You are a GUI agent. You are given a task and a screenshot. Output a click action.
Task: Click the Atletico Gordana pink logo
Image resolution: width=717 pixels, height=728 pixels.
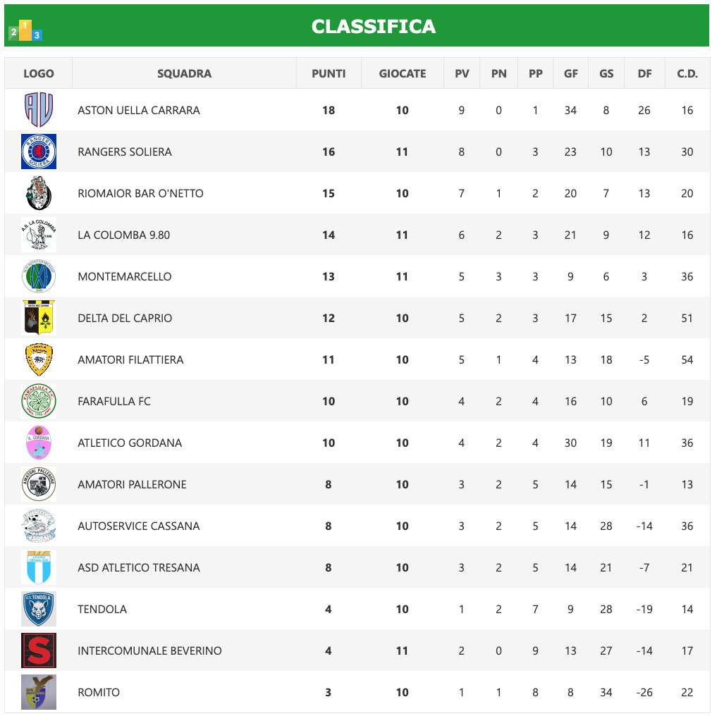39,443
